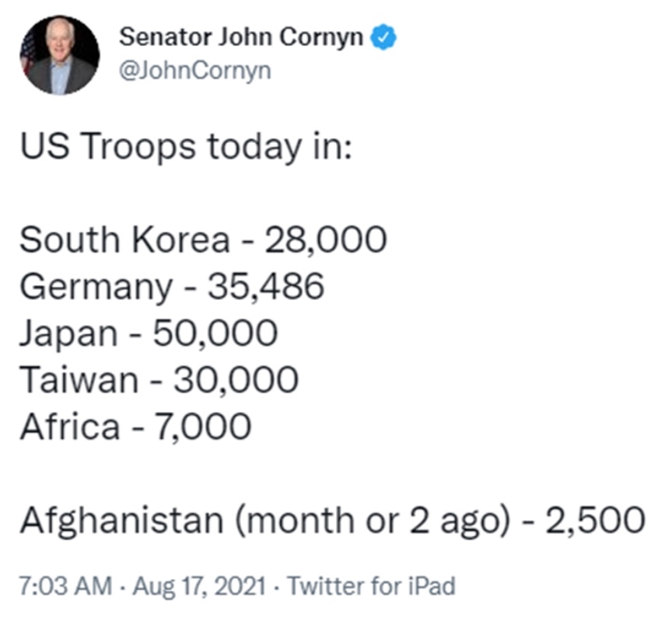Click the word 'Taiwan' in the tweet
Viewport: 672px width, 625px height.
[x=79, y=379]
